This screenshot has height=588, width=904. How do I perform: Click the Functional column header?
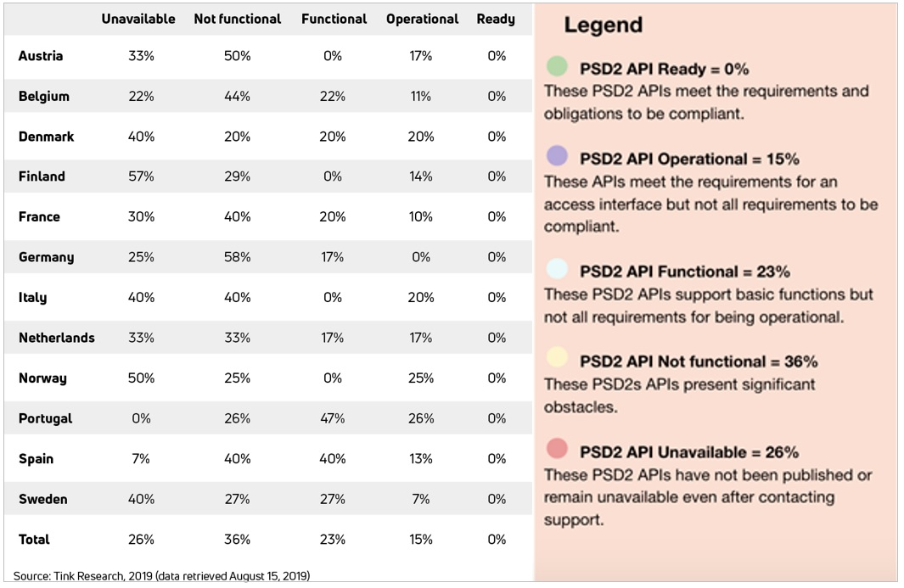pos(334,19)
